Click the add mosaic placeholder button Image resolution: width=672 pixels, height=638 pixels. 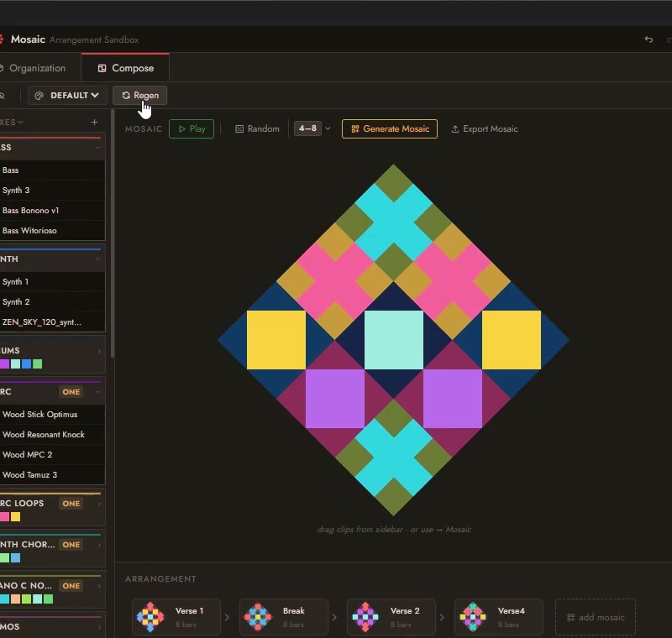point(596,617)
